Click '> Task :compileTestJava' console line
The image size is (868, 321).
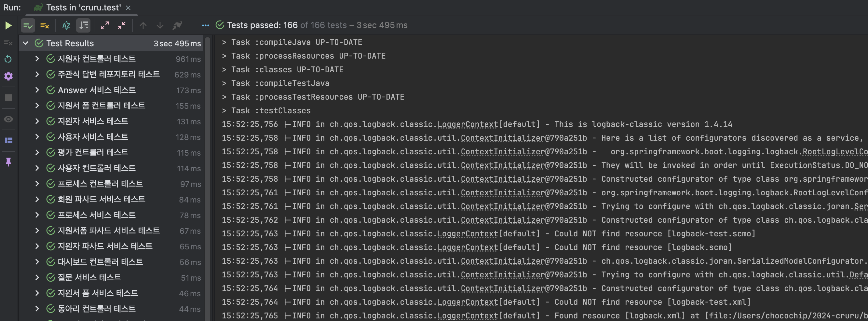click(x=275, y=83)
